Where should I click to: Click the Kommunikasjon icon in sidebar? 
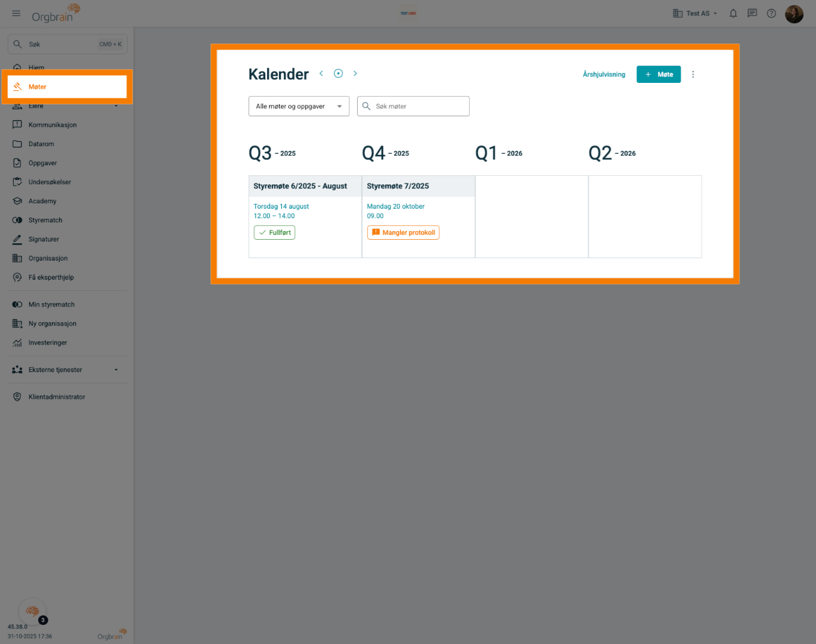[x=17, y=125]
